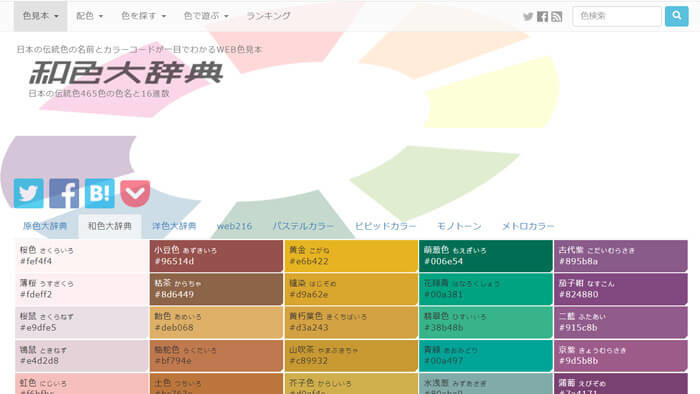The height and width of the screenshot is (394, 700).
Task: Select the 小豆色 #96514d swatch
Action: 217,256
